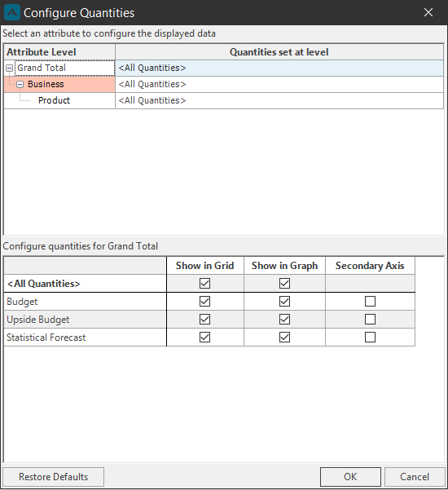Select the Product attribute level
This screenshot has width=448, height=490.
54,100
